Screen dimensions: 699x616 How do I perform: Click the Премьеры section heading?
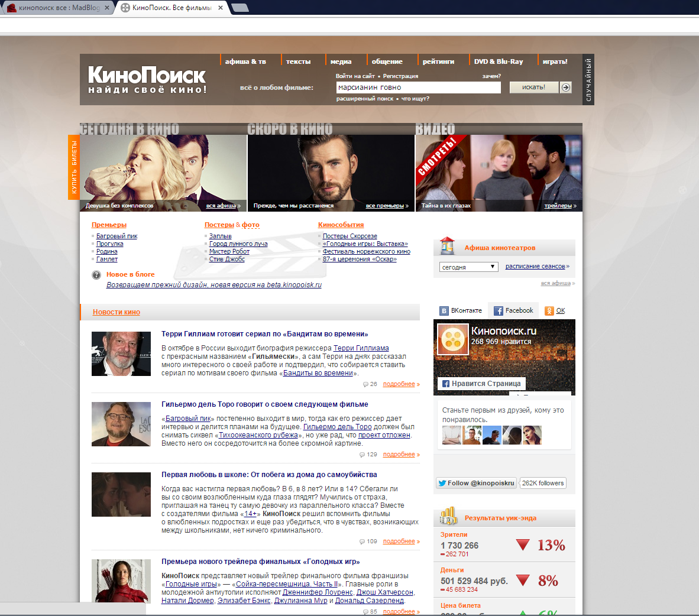109,225
